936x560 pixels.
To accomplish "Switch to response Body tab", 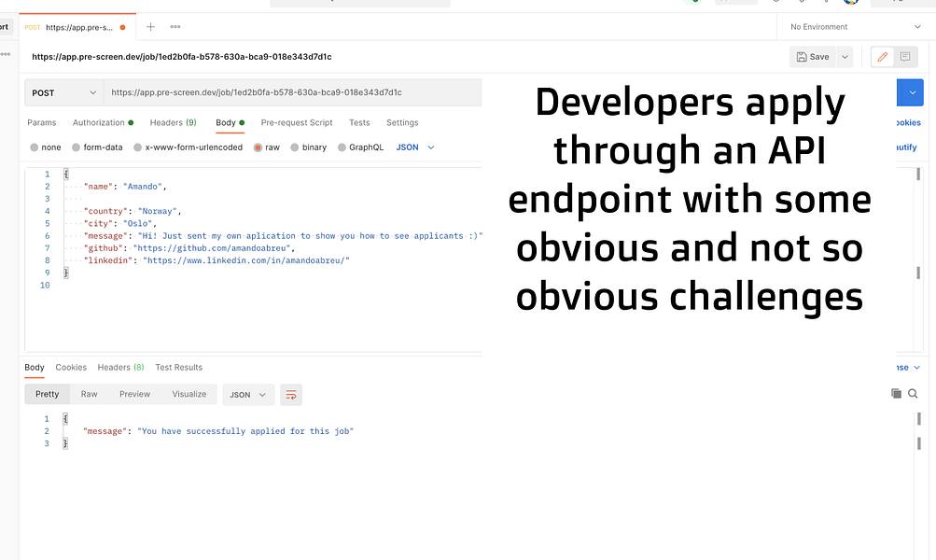I will pos(34,367).
